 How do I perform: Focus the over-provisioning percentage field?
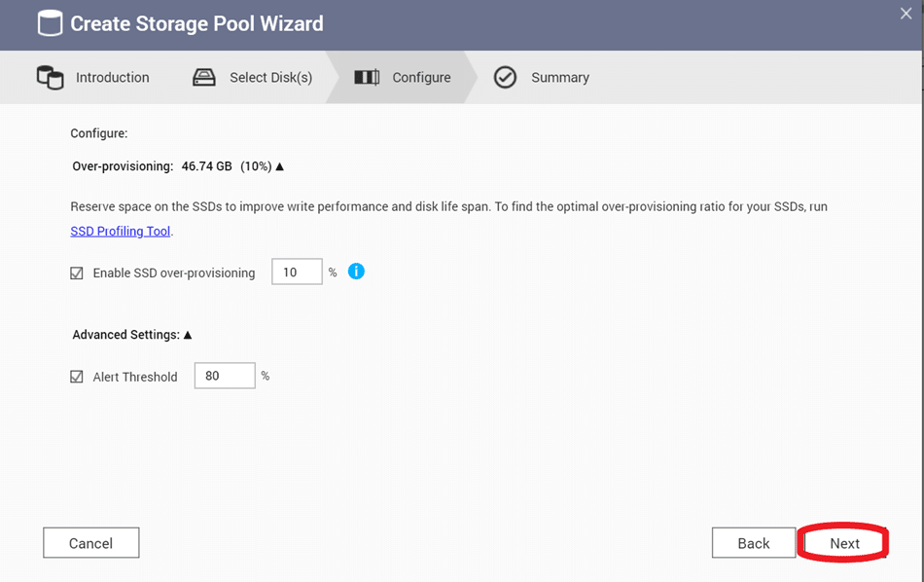click(297, 272)
